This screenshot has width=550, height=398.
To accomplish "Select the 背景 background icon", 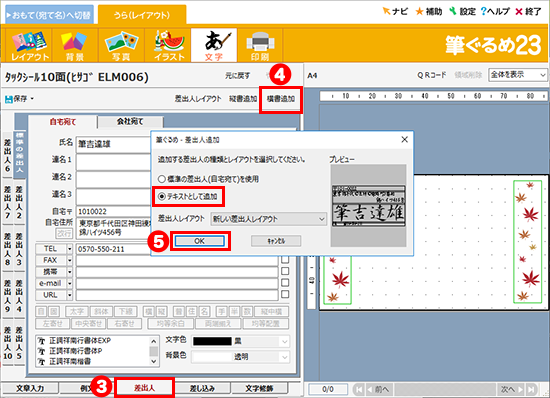I will point(75,46).
